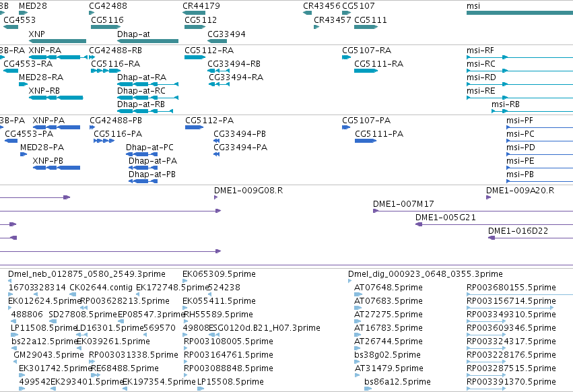
Task: Select Dhap-at-RB transcript label
Action: (141, 104)
